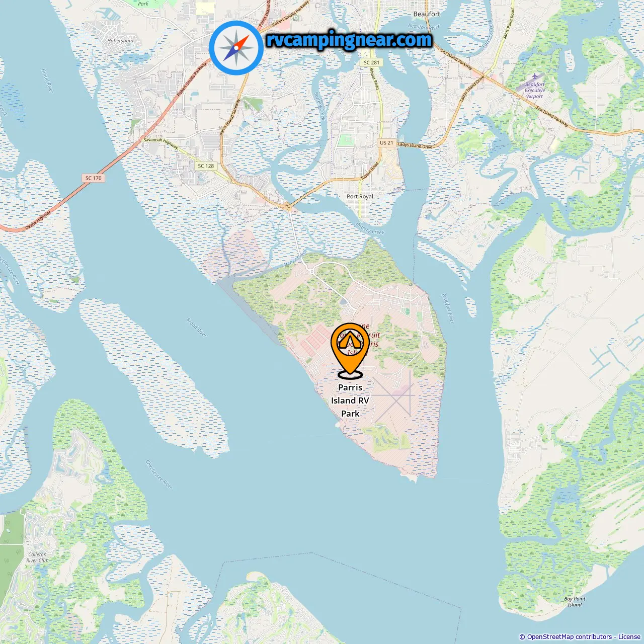Click the Port Royal town label
This screenshot has height=644, width=644.
tap(360, 196)
